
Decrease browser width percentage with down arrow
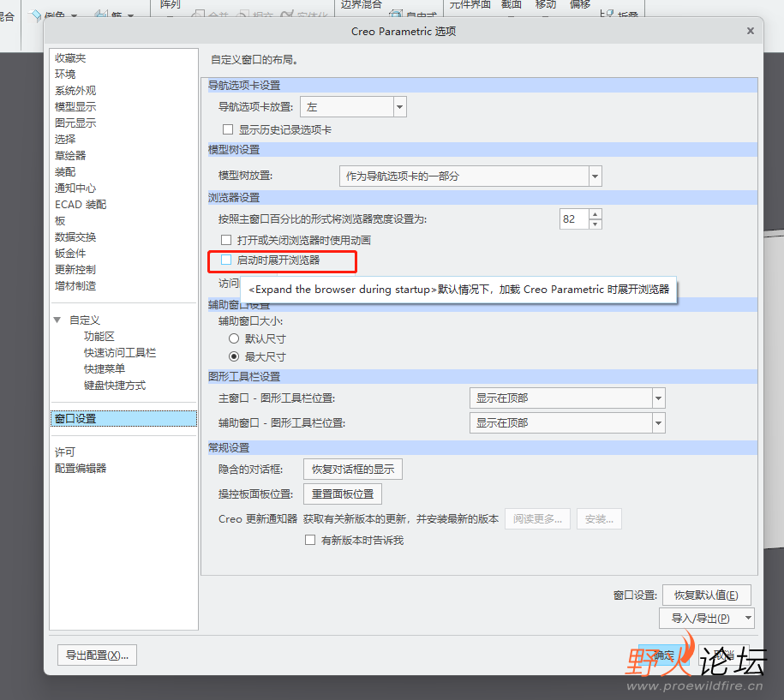click(595, 224)
